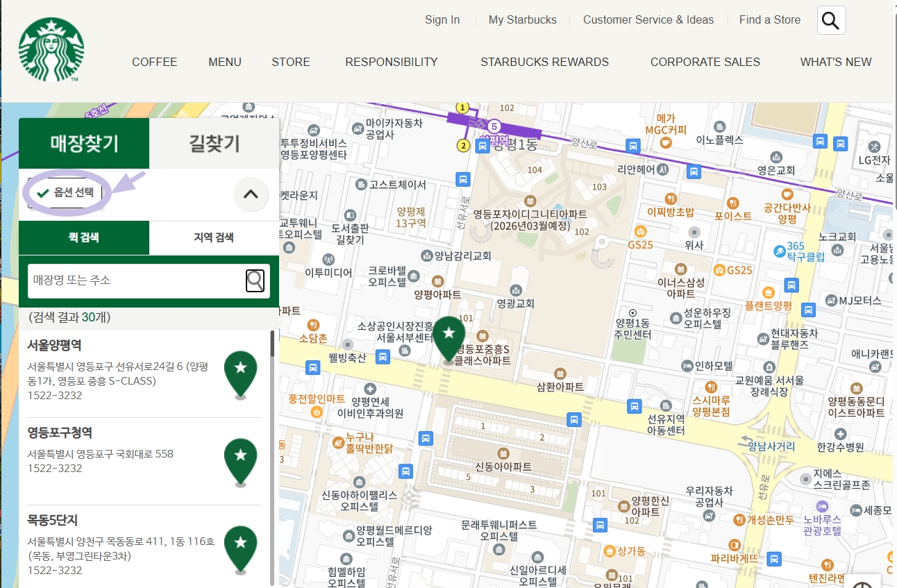This screenshot has height=588, width=897.
Task: Open the 목동5단지 store result
Action: [x=144, y=548]
